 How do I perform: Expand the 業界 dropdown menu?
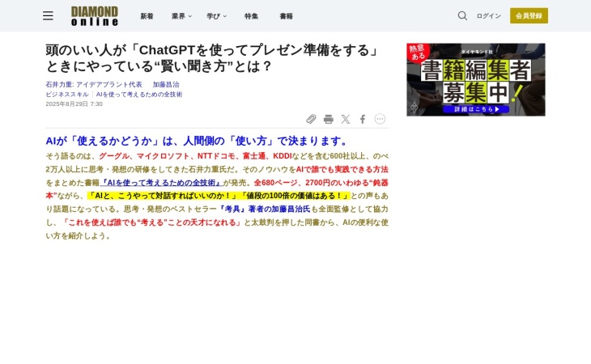point(181,16)
